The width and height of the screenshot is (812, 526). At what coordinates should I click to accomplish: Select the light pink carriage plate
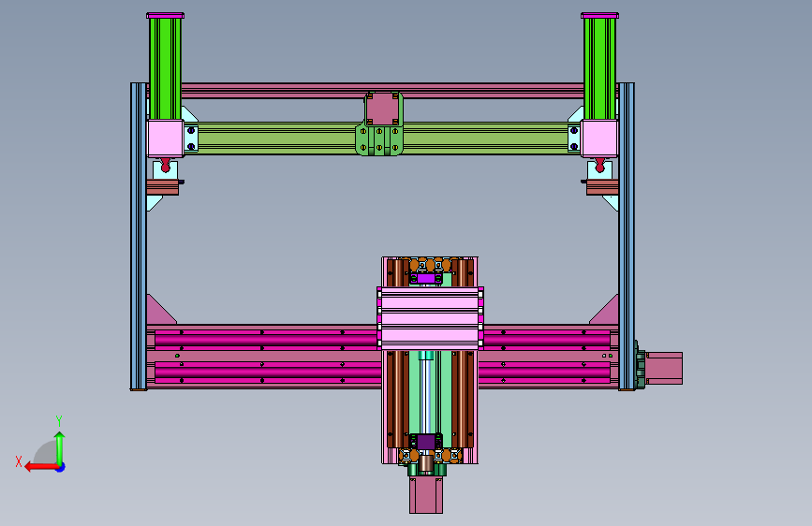pyautogui.click(x=430, y=318)
